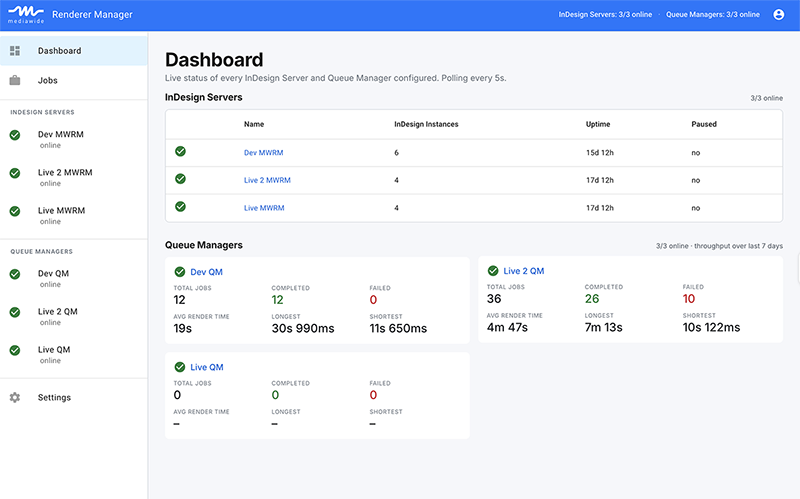Click status icon in Dev MWRM table row
This screenshot has height=499, width=800.
coord(180,151)
